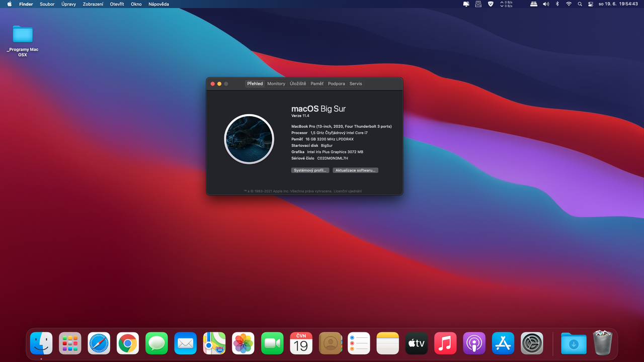Open Downloads folder stack in Dock
Image resolution: width=644 pixels, height=362 pixels.
pos(574,343)
